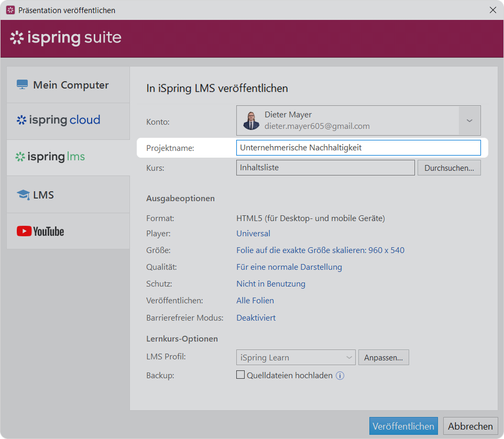Open the iSpring Cloud publishing tab
The width and height of the screenshot is (504, 439).
(68, 120)
